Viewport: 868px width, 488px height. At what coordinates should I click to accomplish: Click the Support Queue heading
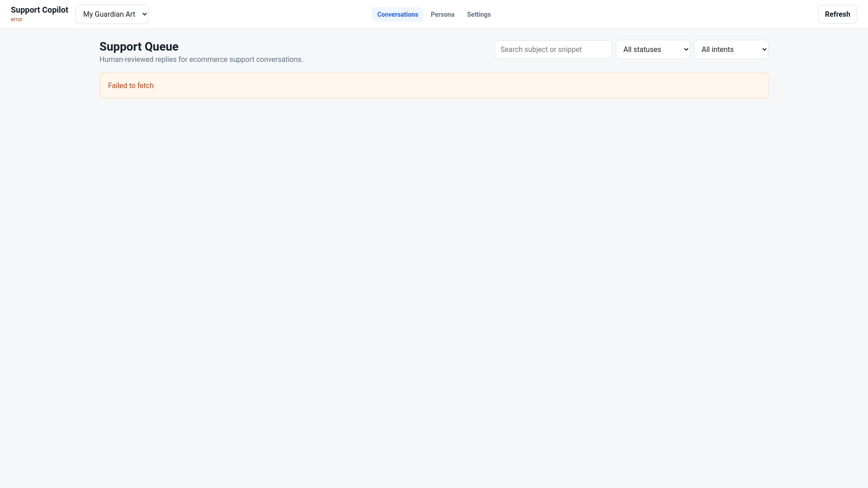click(139, 47)
